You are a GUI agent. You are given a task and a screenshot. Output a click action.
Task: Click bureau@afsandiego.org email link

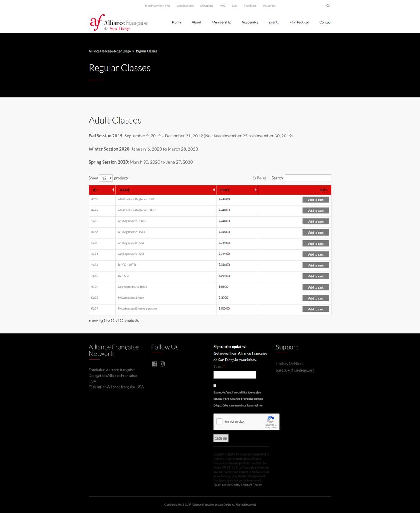click(x=295, y=371)
